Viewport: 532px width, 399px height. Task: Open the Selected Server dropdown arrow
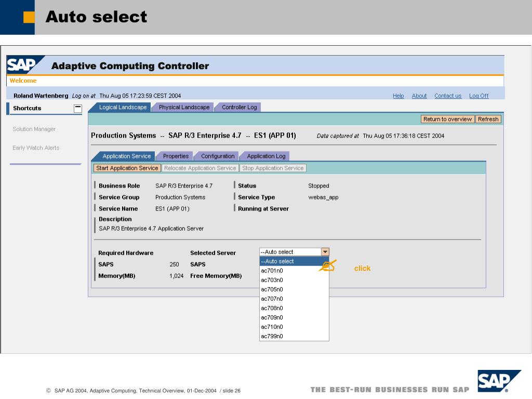(325, 252)
